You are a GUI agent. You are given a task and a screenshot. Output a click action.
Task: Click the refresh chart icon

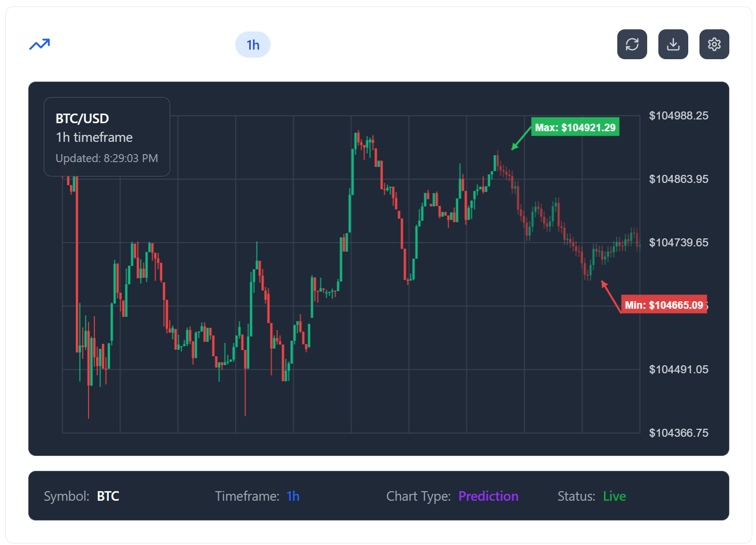632,44
